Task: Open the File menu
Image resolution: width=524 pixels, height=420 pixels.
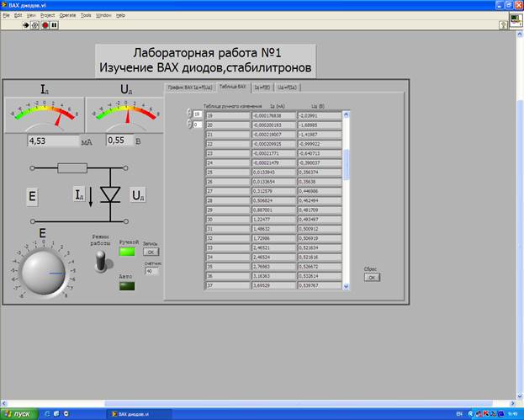Action: pos(7,15)
